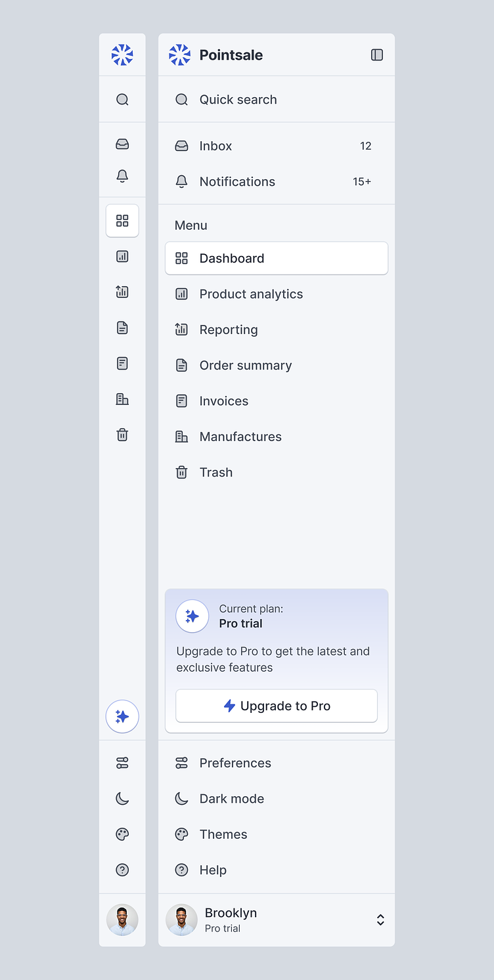
Task: Click the sparkle Pro plan icon in collapsed sidebar
Action: [x=122, y=716]
